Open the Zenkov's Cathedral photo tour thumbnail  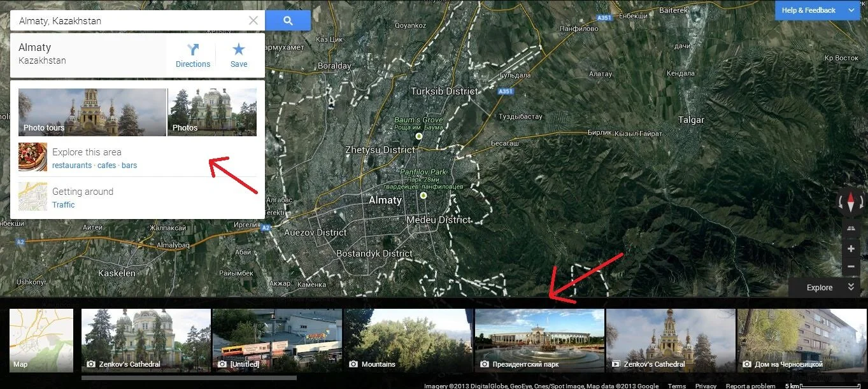tap(671, 340)
